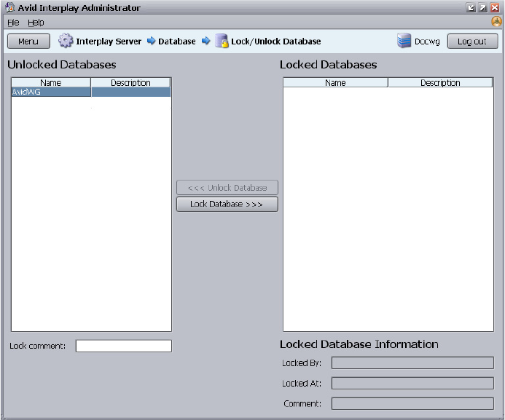The image size is (505, 420).
Task: Click the Interplay Server breadcrumb text
Action: pos(109,41)
